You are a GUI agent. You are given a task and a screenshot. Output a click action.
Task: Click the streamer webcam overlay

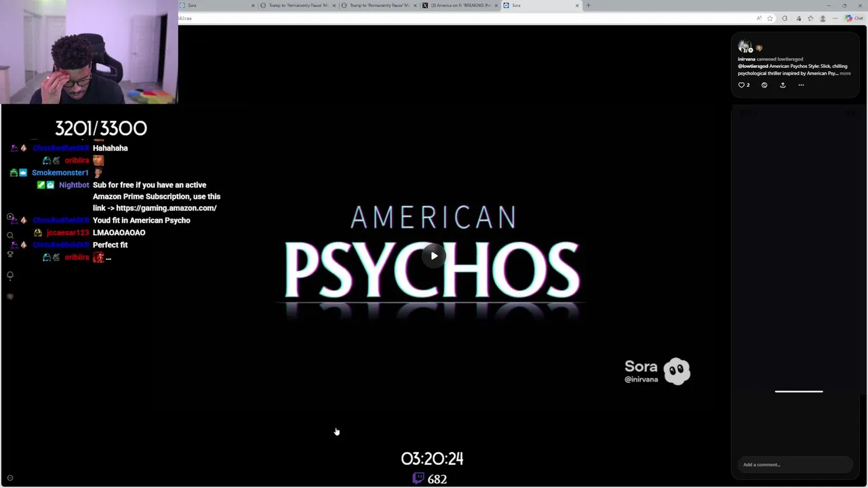89,52
